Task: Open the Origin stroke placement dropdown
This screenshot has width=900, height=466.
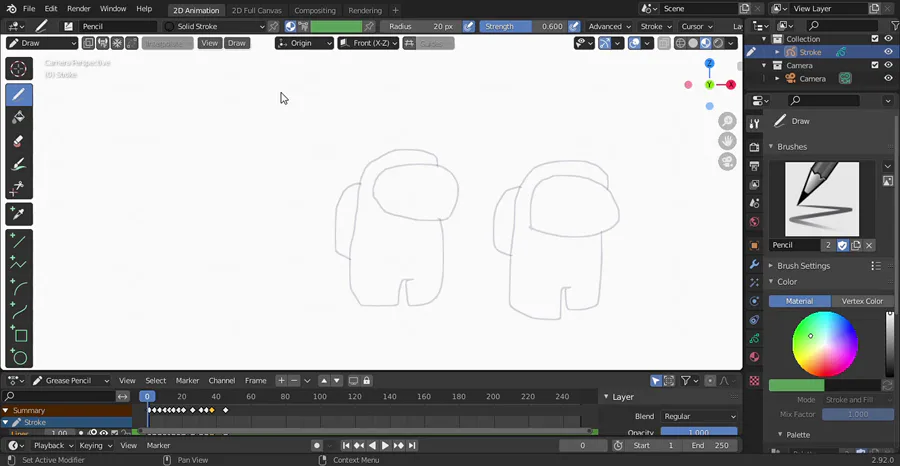Action: [x=304, y=43]
